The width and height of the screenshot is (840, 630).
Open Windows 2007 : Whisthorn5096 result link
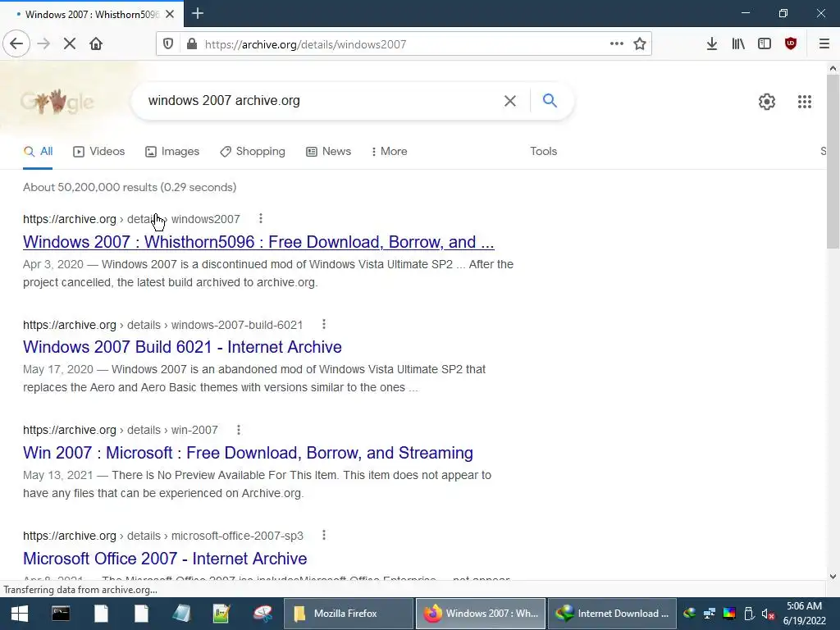coord(258,242)
